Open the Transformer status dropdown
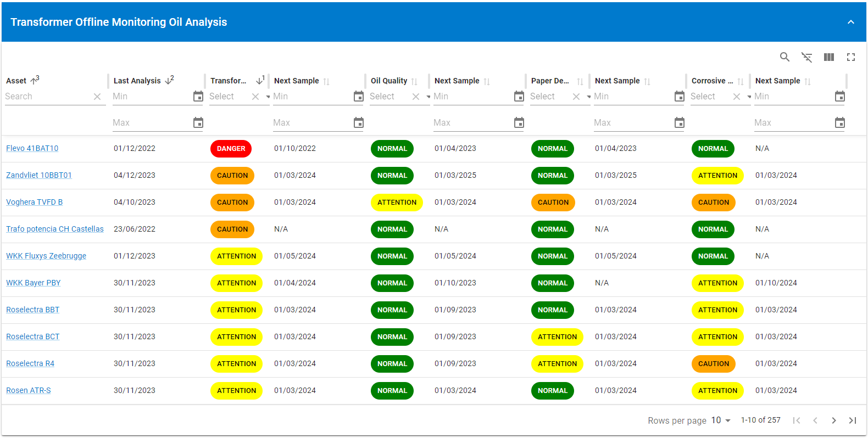 click(268, 97)
